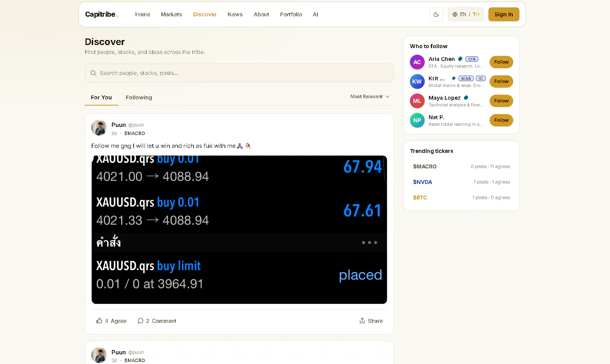Click the Comment bubble icon on first post
610x364 pixels.
140,321
